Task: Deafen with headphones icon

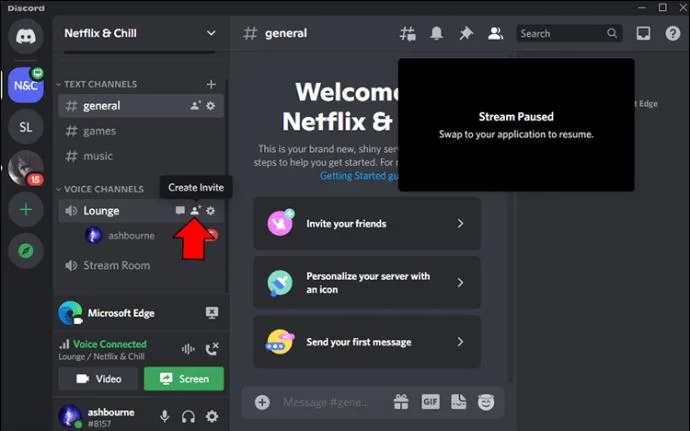Action: click(188, 416)
